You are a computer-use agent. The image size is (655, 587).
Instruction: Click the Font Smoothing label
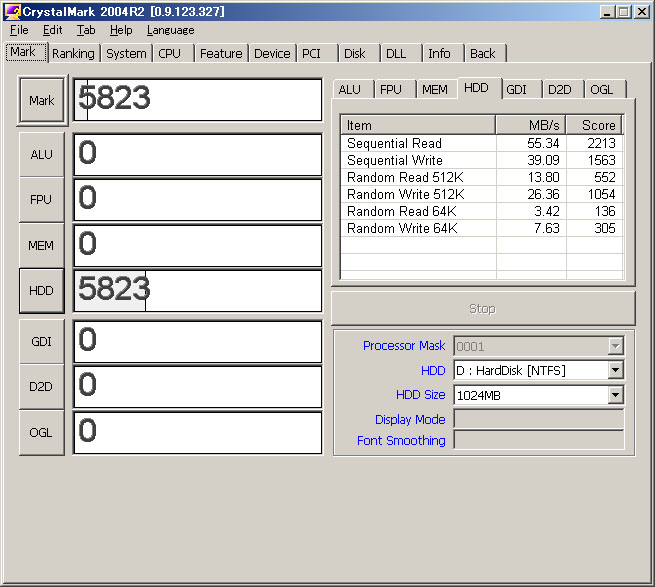(401, 441)
